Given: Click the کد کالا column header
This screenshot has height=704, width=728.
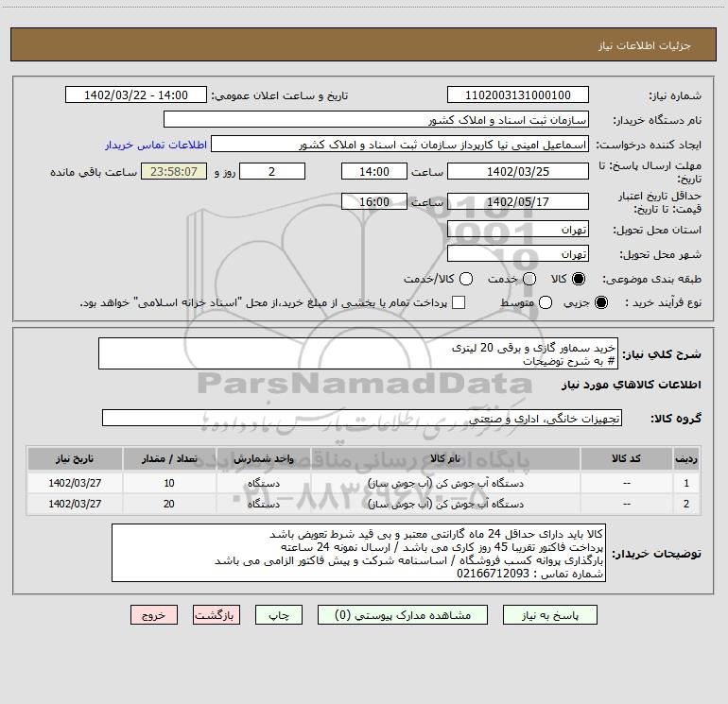Looking at the screenshot, I should pos(626,458).
